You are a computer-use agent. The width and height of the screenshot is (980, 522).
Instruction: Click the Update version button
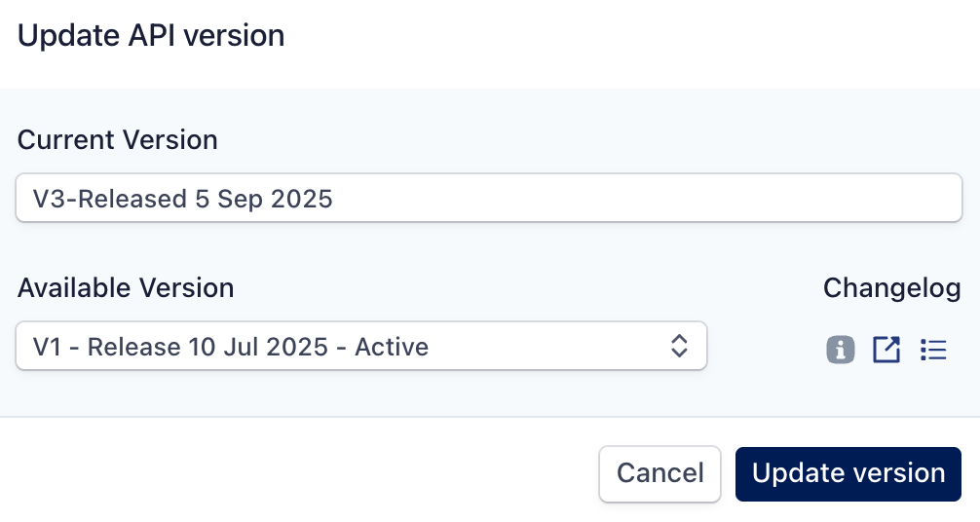point(848,473)
